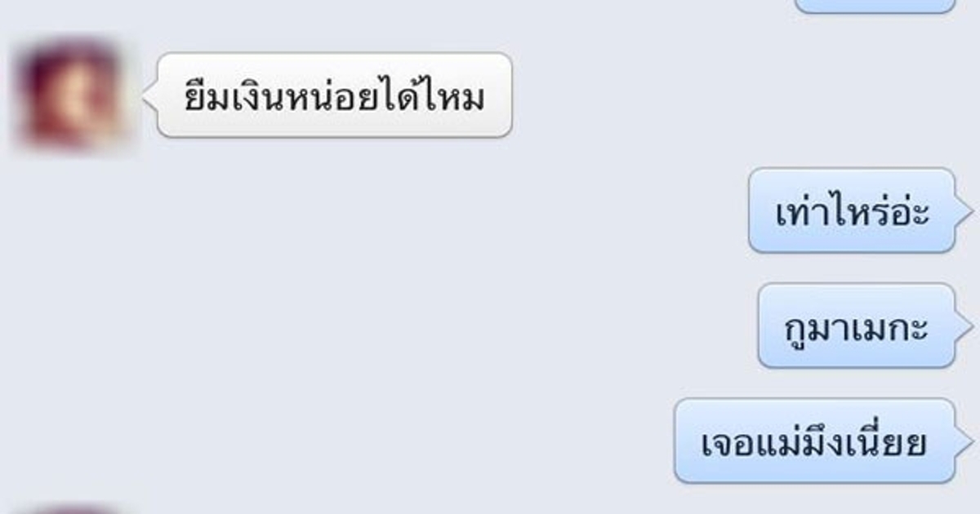This screenshot has height=514, width=980.
Task: Click the partially visible blue bubble at top
Action: coord(874,6)
